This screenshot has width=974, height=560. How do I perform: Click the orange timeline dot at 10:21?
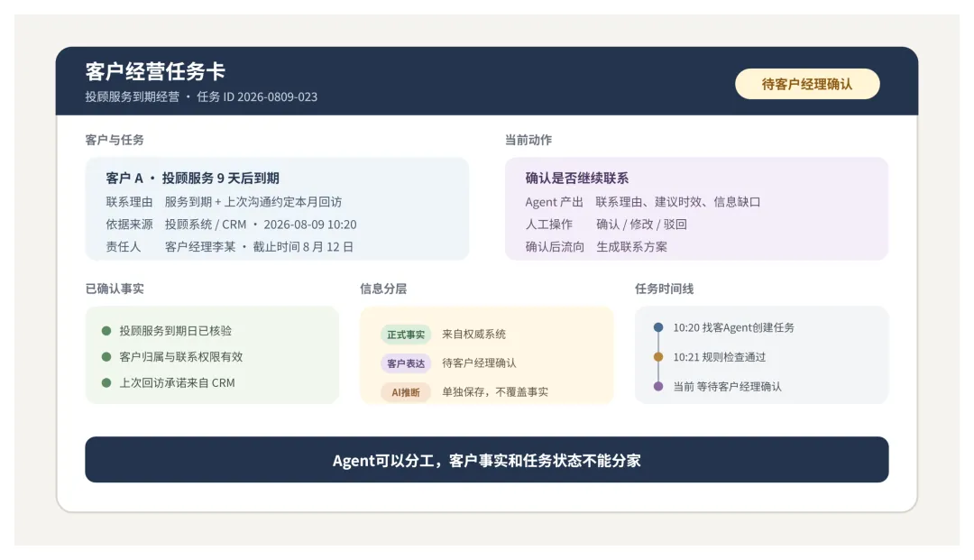point(658,357)
